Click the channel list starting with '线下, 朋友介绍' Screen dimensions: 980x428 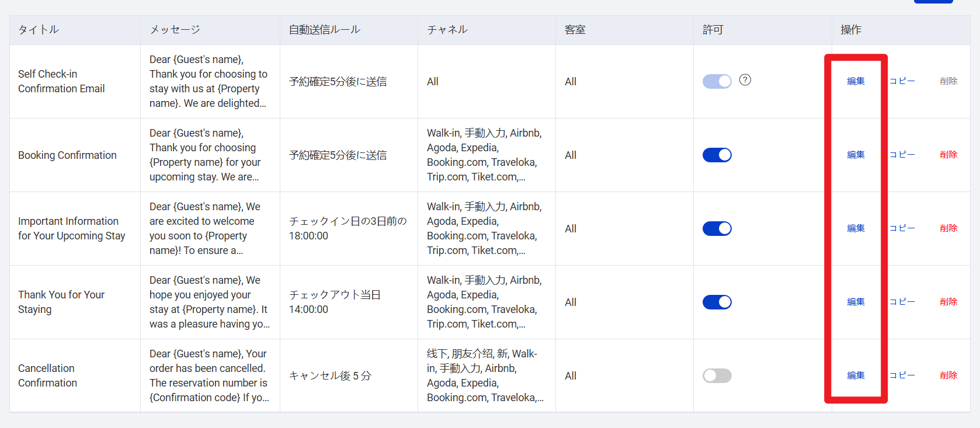click(485, 375)
